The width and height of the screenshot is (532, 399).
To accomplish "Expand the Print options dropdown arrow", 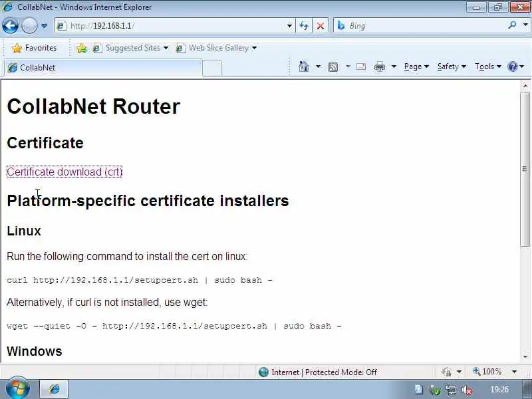I will (394, 66).
